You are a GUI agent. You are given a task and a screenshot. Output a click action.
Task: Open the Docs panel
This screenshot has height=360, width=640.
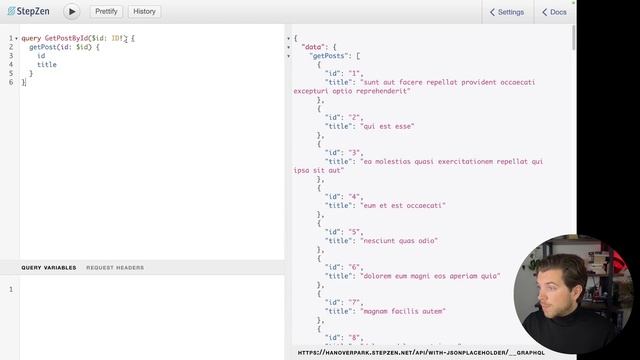pos(554,12)
